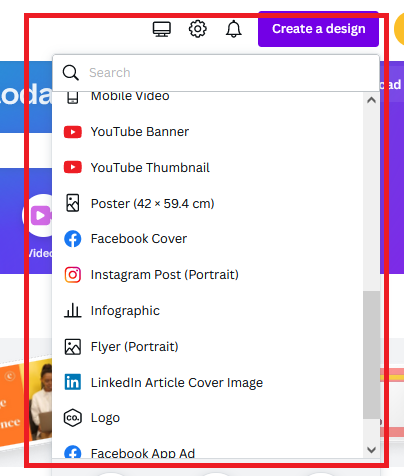Open notifications bell icon

pyautogui.click(x=234, y=29)
